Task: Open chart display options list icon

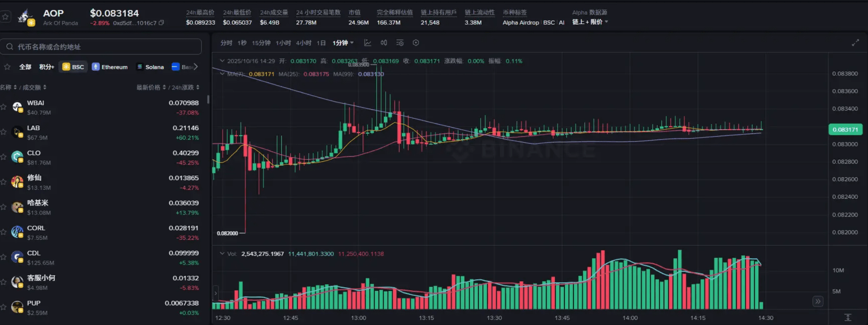Action: (x=400, y=43)
